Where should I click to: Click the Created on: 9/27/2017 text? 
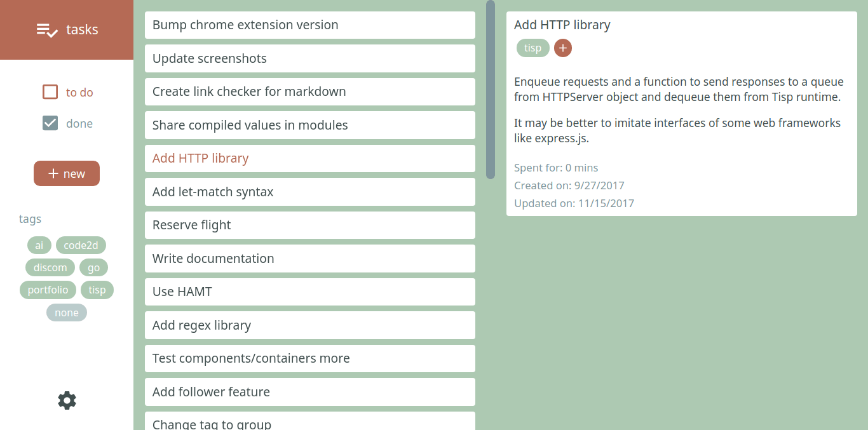(x=569, y=185)
